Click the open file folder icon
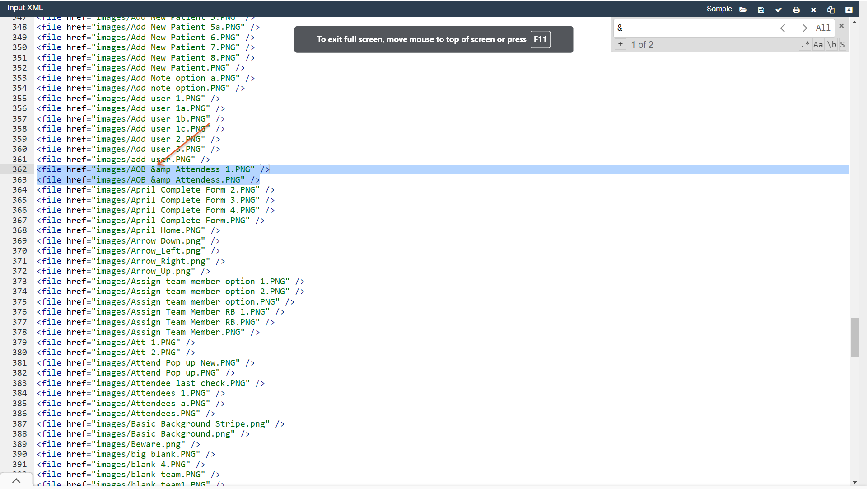 [x=743, y=9]
